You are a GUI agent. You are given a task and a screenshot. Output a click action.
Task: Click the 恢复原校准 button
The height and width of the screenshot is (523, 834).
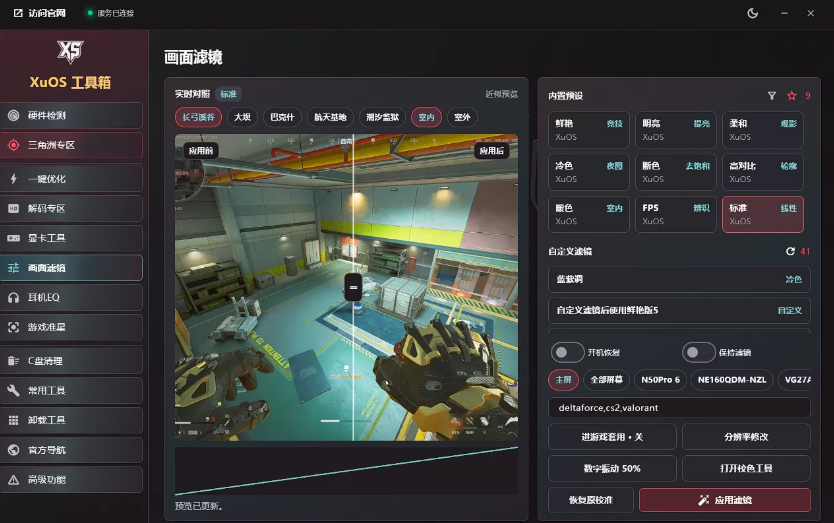591,500
